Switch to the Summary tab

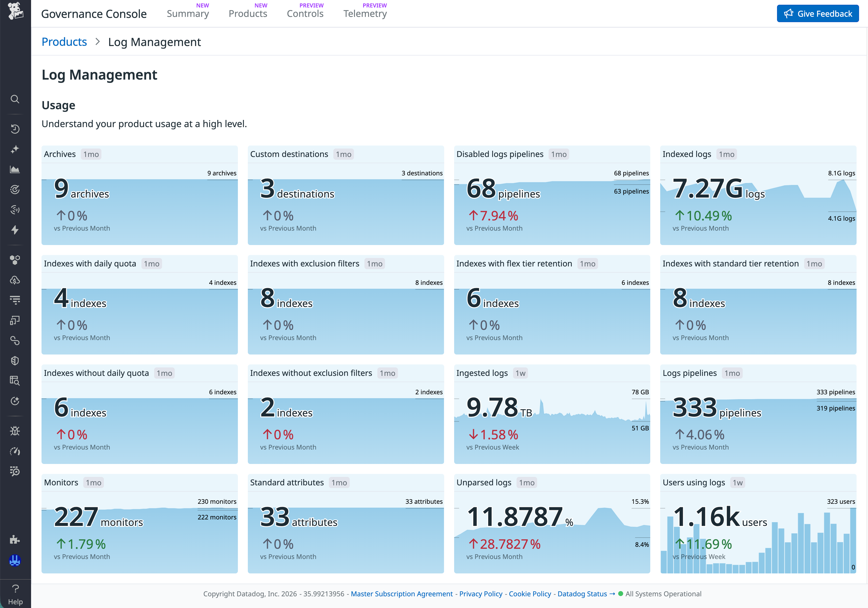[x=187, y=14]
